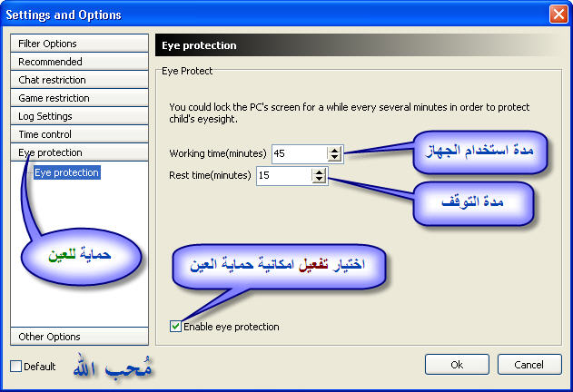Open the Recommended section

pos(79,62)
